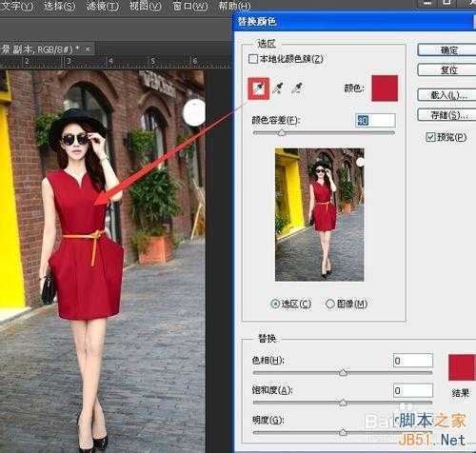Screen dimensions: 476x453
Task: Open the 视图 (View) menu
Action: (146, 6)
